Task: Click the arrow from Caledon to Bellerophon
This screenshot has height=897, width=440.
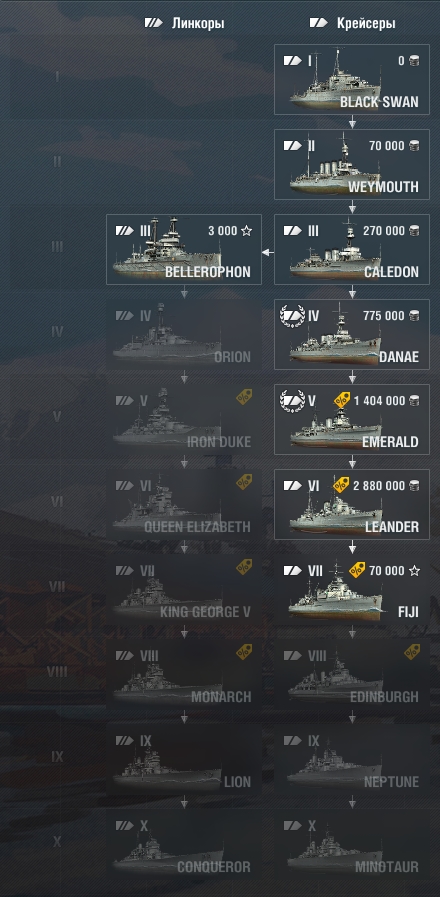Action: (268, 252)
